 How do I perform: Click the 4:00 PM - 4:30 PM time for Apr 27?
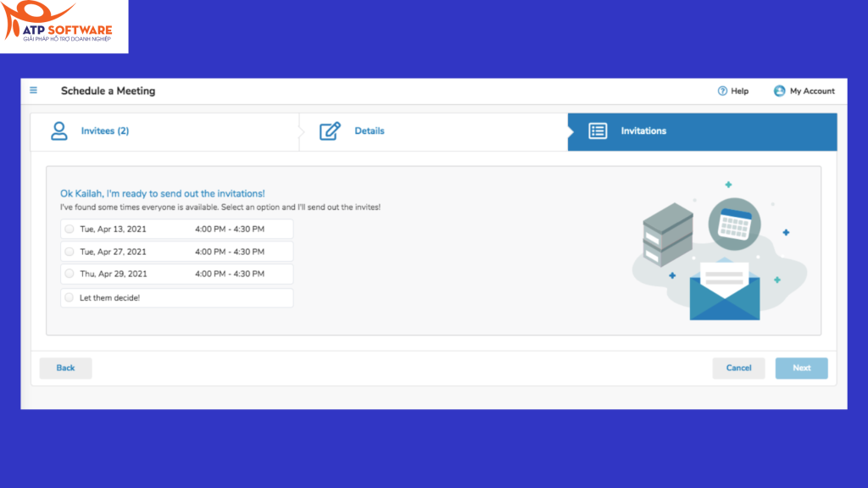coord(230,252)
